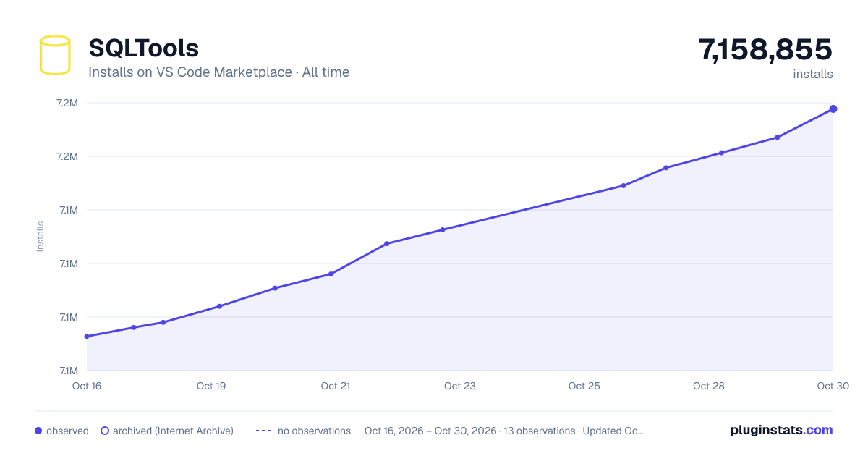Click the topmost 7.2M y-axis label
Viewport: 868px width, 456px height.
(67, 103)
